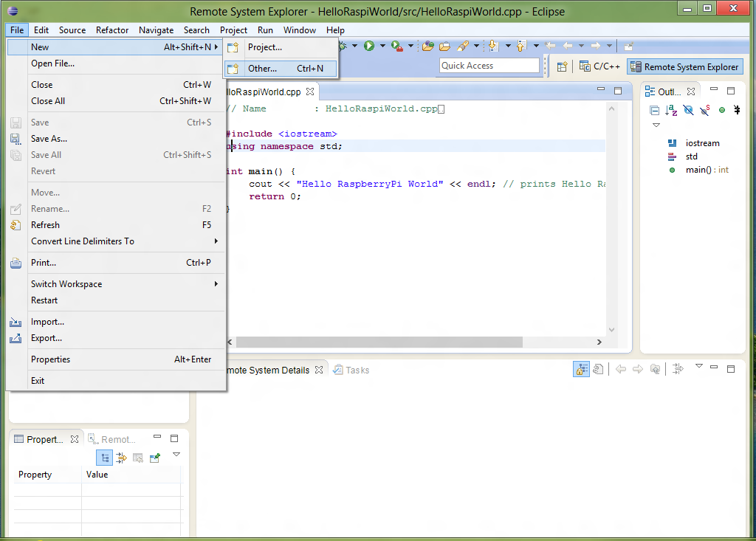Open Next Annotation dropdown arrow
756x541 pixels.
pyautogui.click(x=508, y=46)
